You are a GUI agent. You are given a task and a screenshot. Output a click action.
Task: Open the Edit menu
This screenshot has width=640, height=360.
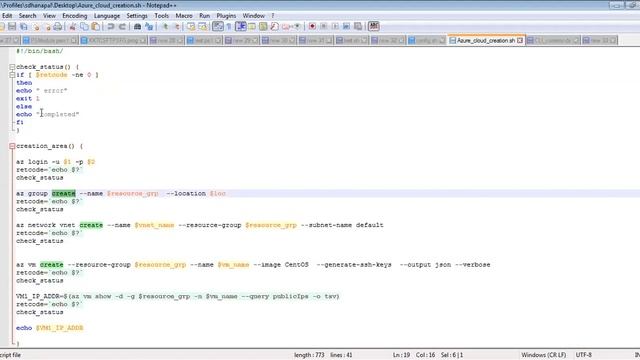click(7, 16)
